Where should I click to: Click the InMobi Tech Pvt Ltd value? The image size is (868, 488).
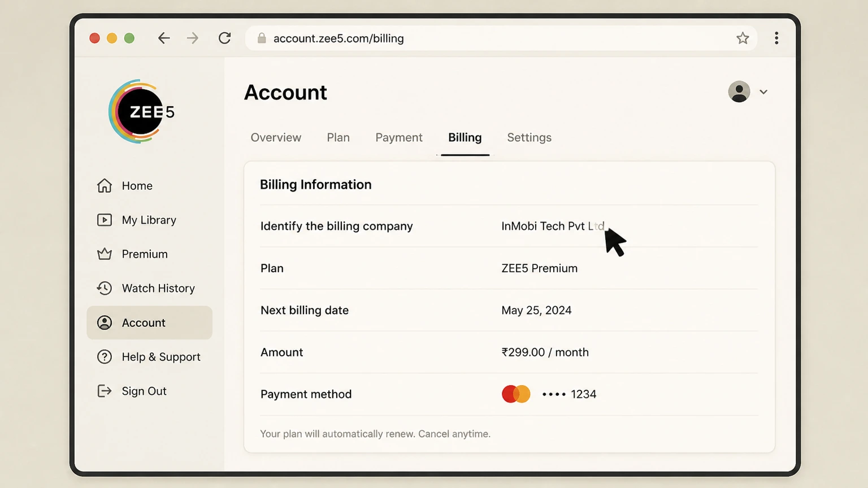553,226
